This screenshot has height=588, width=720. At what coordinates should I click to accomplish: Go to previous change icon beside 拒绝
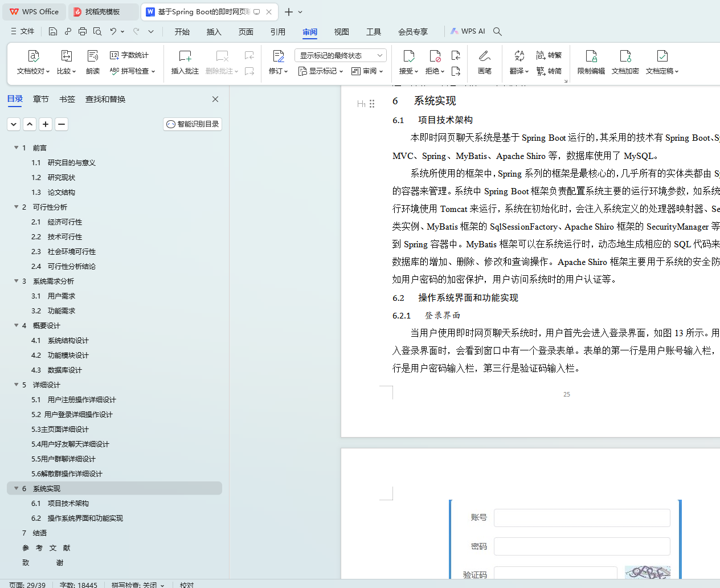tap(456, 55)
